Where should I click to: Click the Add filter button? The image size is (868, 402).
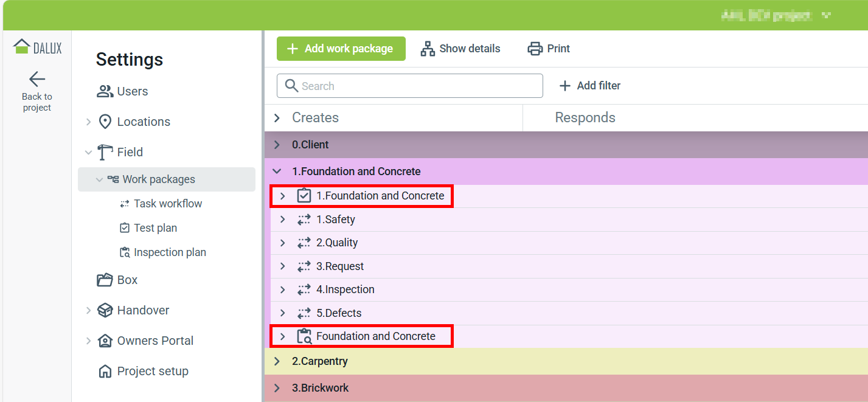(x=590, y=86)
